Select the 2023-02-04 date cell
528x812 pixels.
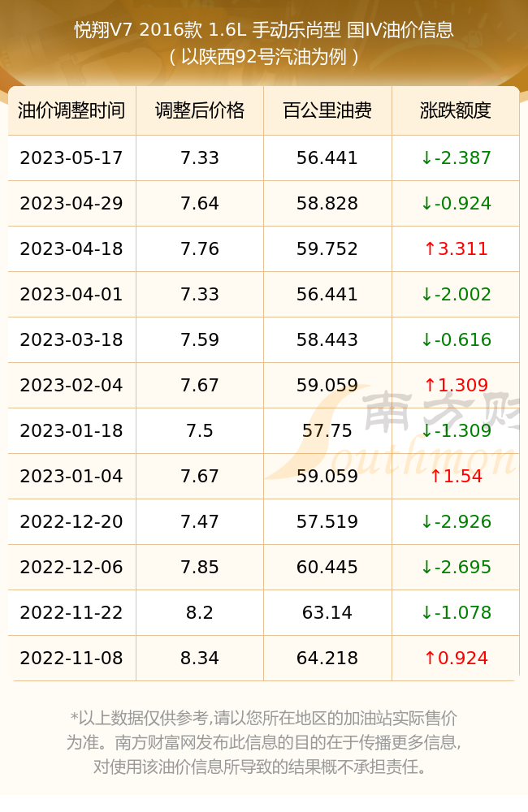click(71, 385)
